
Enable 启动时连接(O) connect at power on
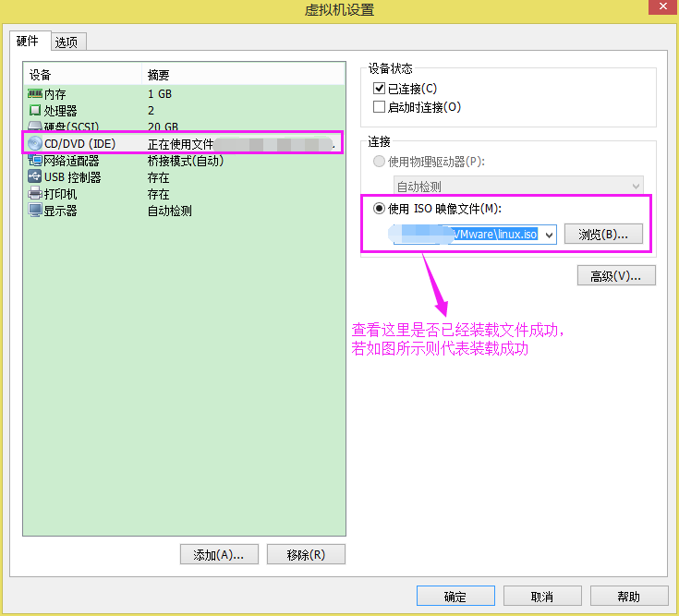coord(379,106)
